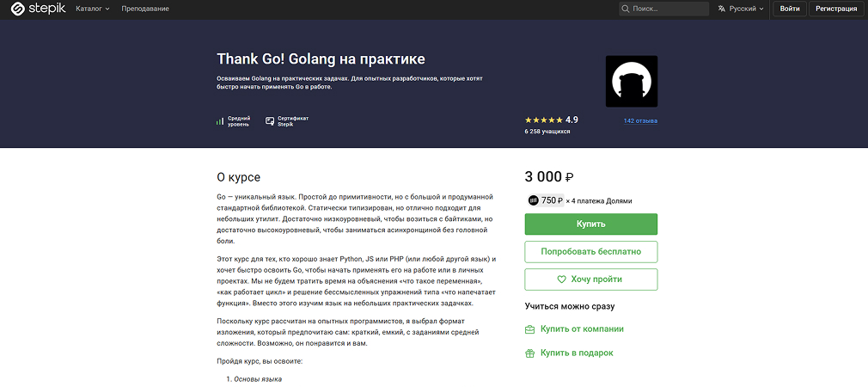Open the Преподавание menu item
The height and width of the screenshot is (387, 868).
(145, 9)
